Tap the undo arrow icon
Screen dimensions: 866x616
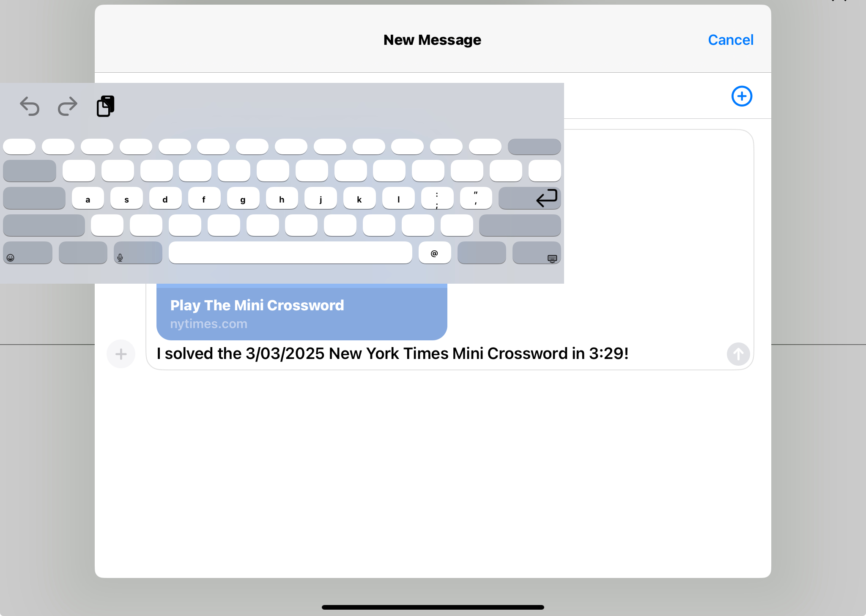pyautogui.click(x=30, y=106)
